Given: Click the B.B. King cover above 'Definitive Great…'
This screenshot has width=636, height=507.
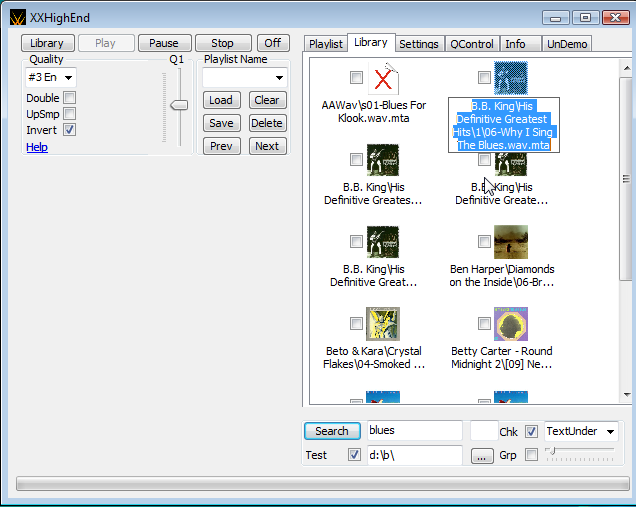Looking at the screenshot, I should (383, 242).
